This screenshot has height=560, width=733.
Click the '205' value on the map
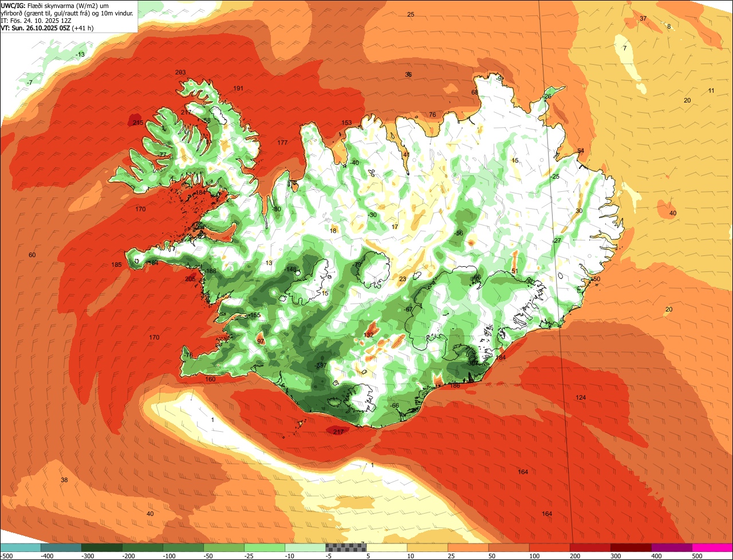(190, 279)
